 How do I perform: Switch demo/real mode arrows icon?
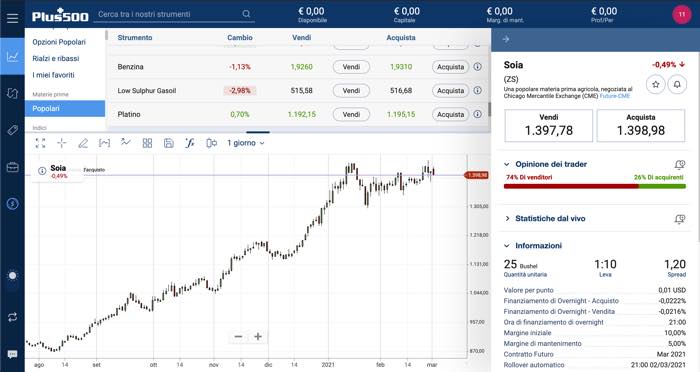[x=12, y=317]
